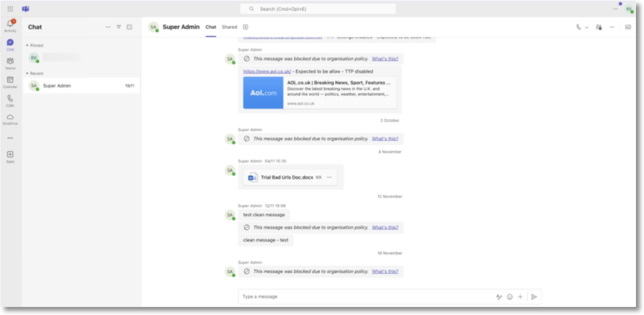
Task: Toggle chat filter options
Action: [x=119, y=27]
